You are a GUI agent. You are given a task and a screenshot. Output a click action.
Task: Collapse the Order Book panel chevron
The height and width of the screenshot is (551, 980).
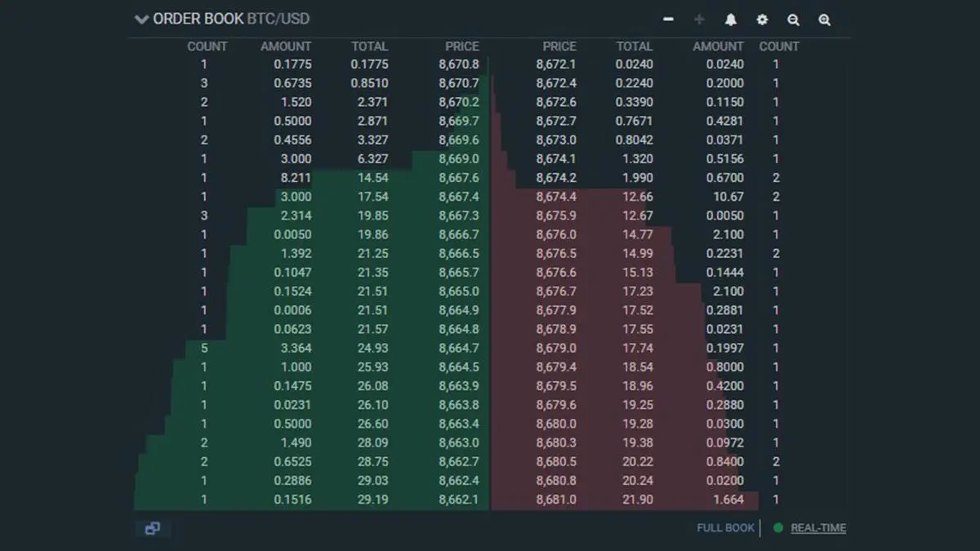[142, 19]
